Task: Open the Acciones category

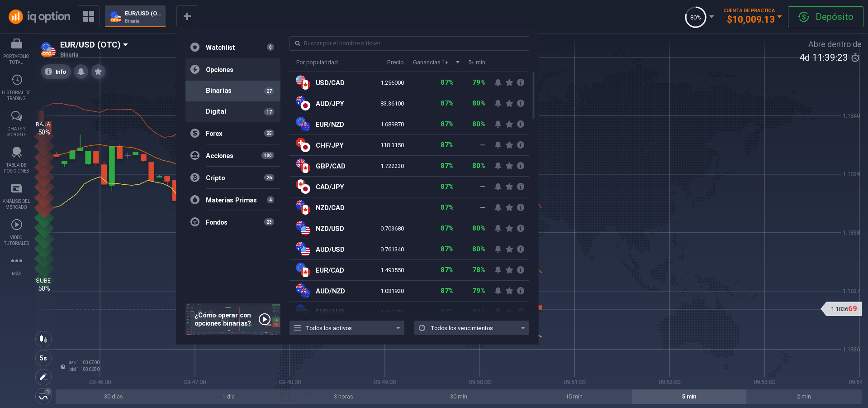Action: (x=233, y=155)
